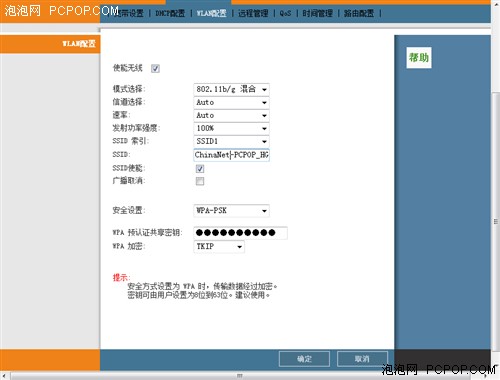Uncheck the SSID使能 checkbox

click(x=200, y=169)
